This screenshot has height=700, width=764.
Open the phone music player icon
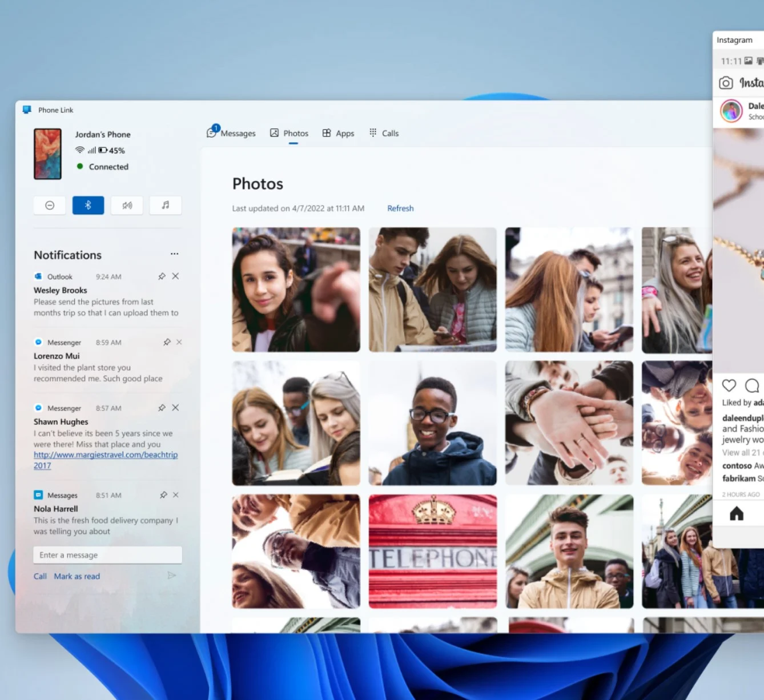pos(165,206)
